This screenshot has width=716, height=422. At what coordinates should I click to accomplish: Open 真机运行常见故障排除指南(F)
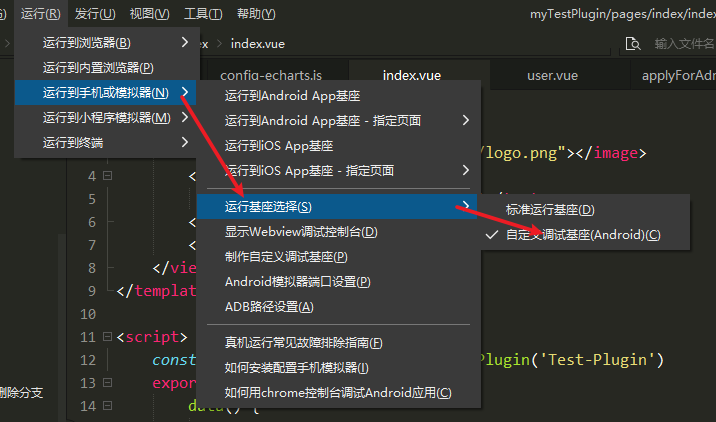pos(338,343)
